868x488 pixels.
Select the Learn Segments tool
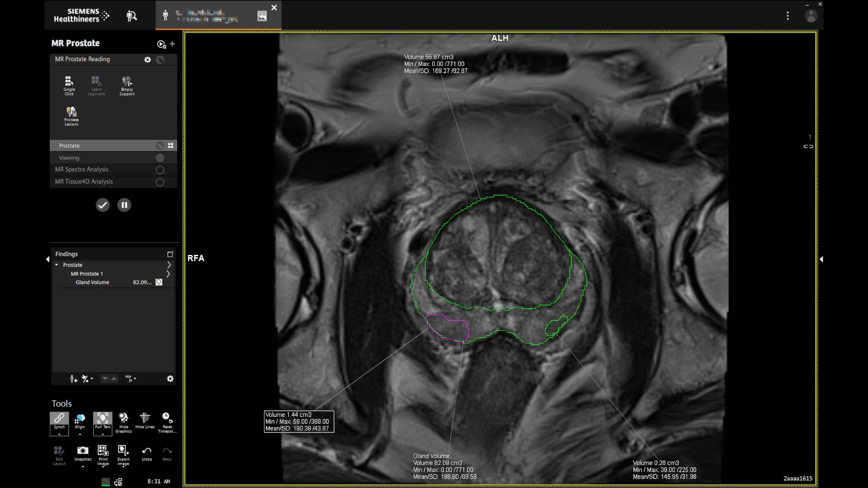pos(96,86)
